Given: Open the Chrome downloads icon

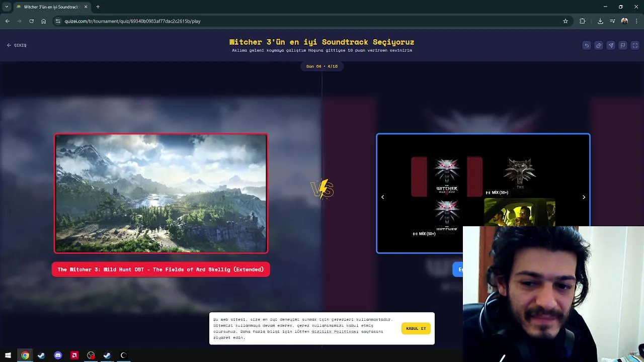Looking at the screenshot, I should [x=600, y=21].
